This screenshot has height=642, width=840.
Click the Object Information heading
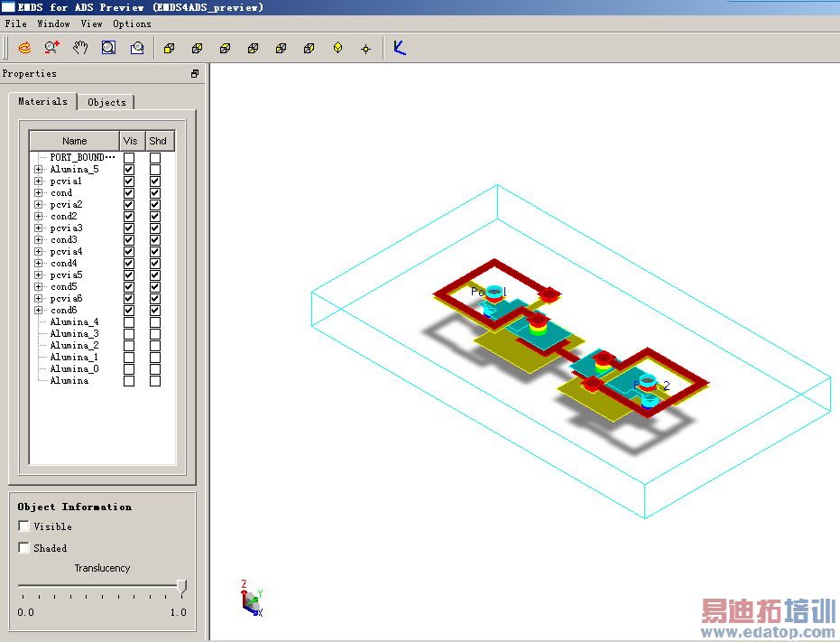pyautogui.click(x=75, y=507)
